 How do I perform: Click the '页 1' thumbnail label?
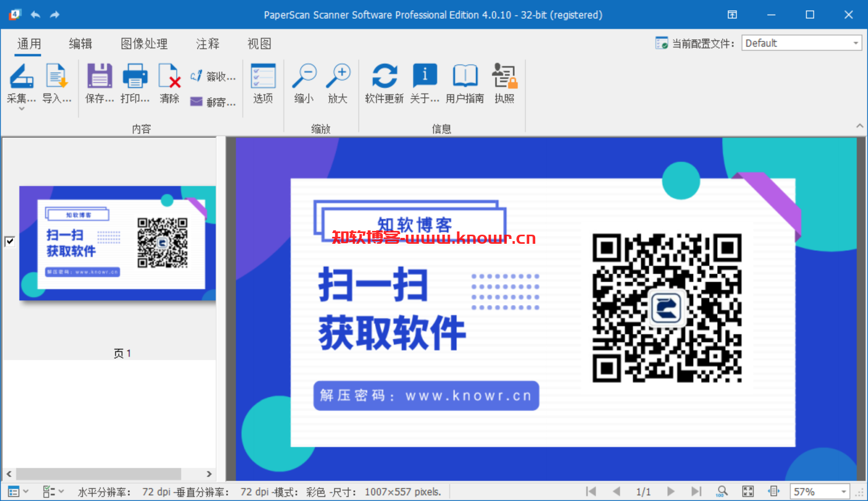pyautogui.click(x=122, y=353)
